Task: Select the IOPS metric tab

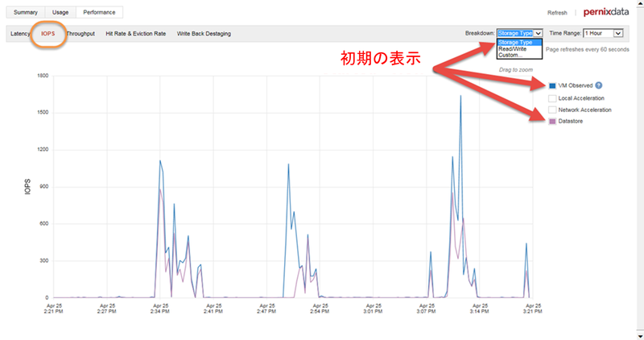Action: [48, 34]
